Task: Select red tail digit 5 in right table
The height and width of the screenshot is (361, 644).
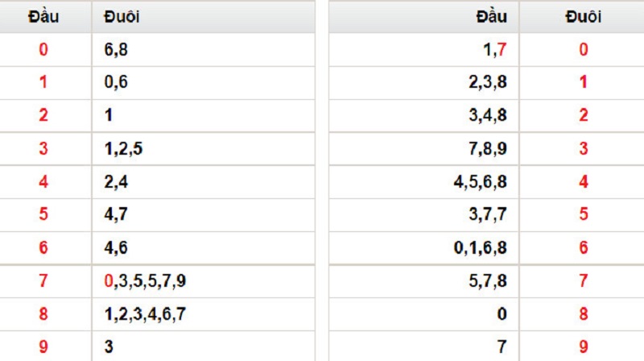Action: click(584, 215)
